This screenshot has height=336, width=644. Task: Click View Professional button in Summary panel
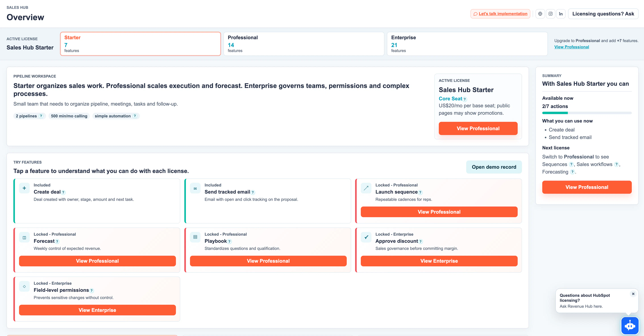587,187
